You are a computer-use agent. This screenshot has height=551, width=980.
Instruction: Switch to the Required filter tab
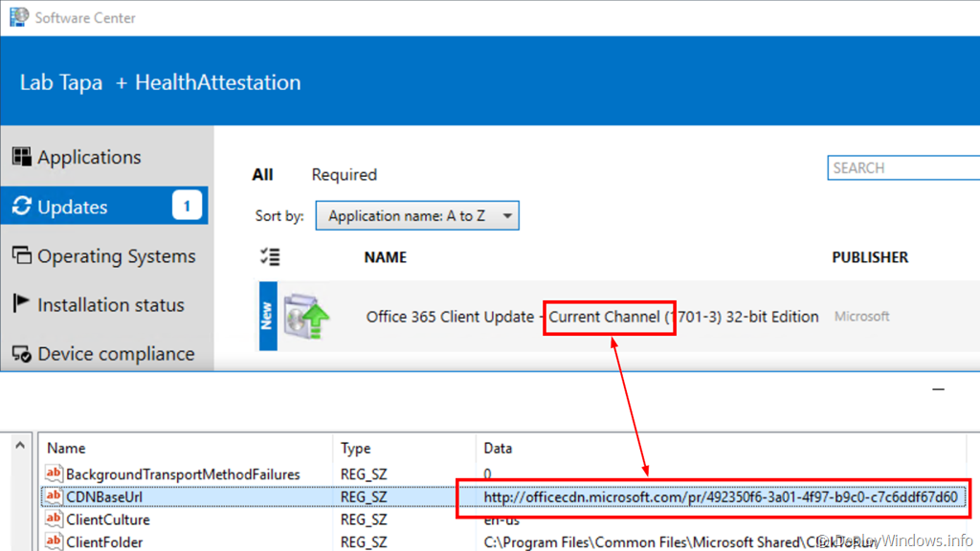tap(344, 175)
